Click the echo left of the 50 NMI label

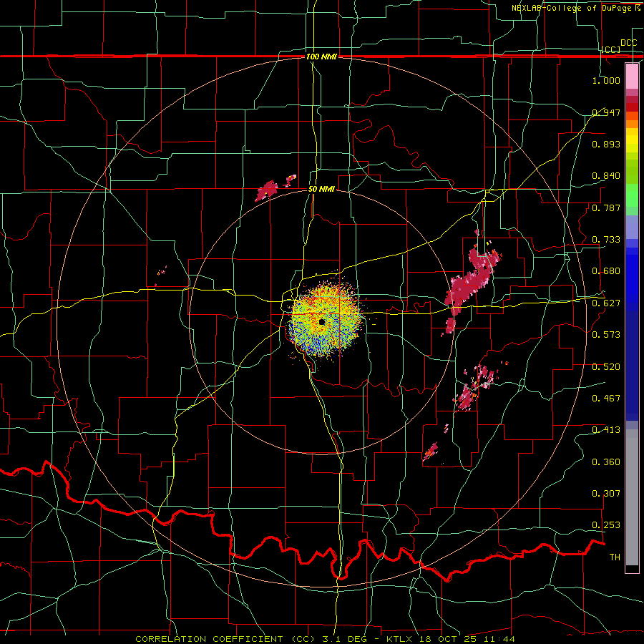click(x=267, y=190)
